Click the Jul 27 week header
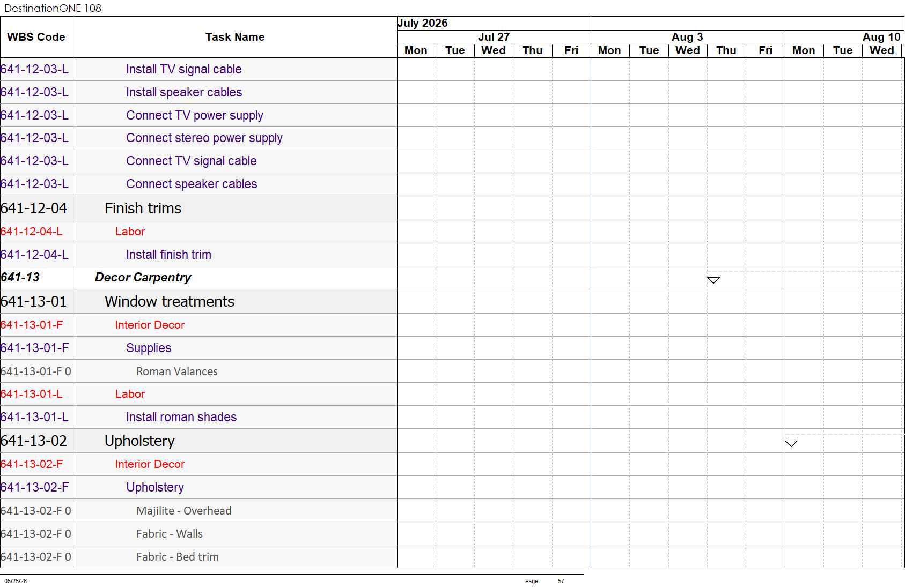 click(x=494, y=37)
